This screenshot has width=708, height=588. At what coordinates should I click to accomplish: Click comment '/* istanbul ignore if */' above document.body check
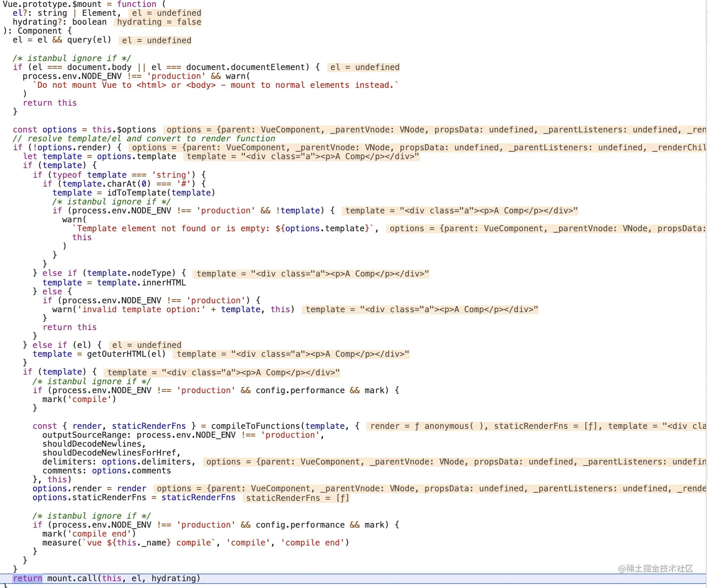(x=72, y=58)
